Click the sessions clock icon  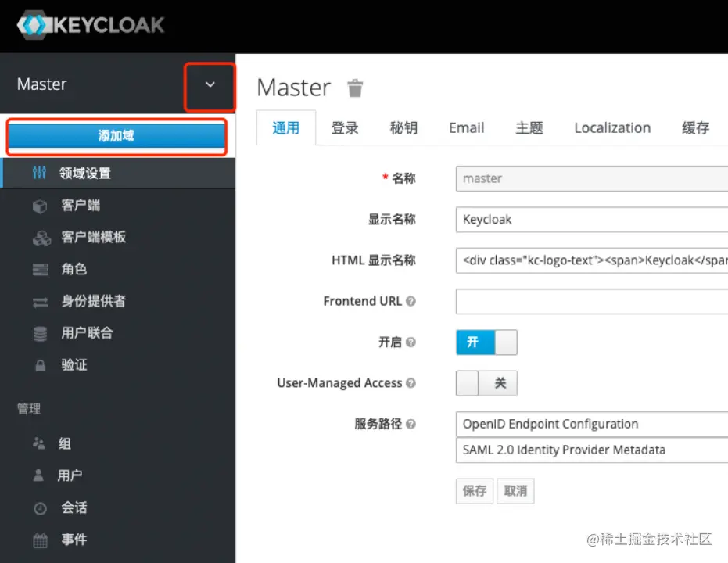click(41, 508)
